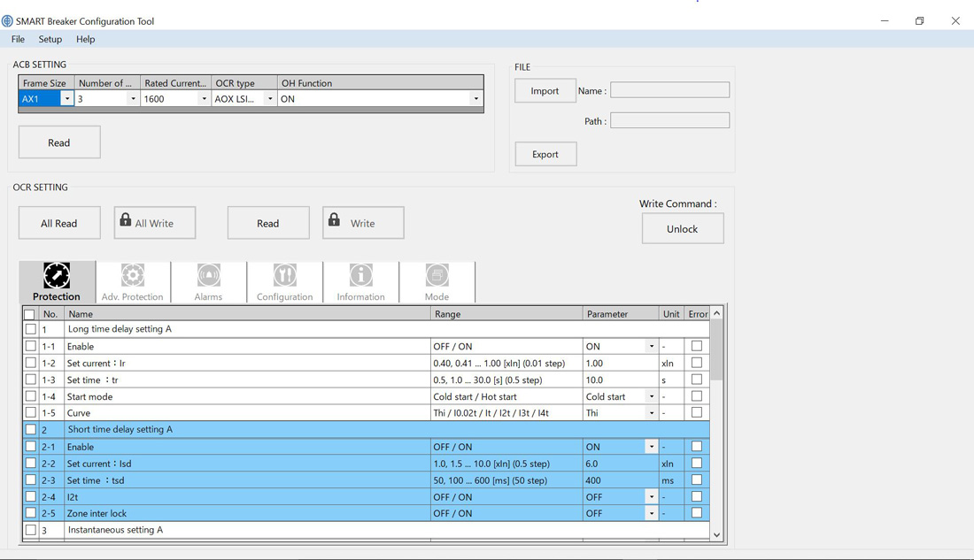Open the Frame Size AX1 dropdown
The image size is (974, 560).
coord(67,99)
